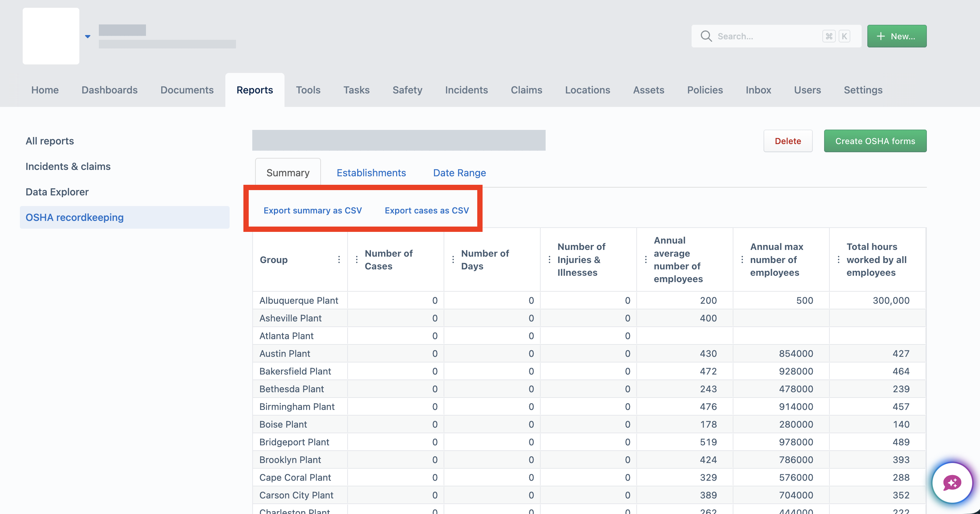Click the plus New button
980x514 pixels.
[x=897, y=36]
